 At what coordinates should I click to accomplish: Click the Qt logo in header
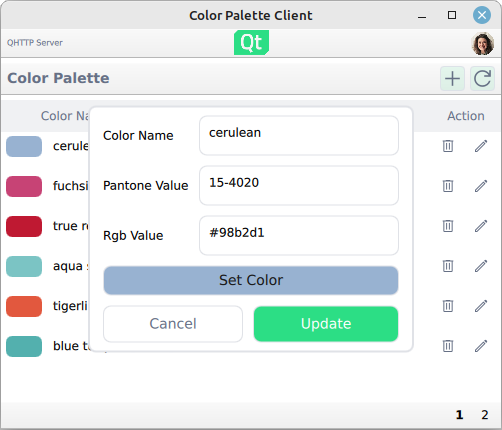[251, 43]
